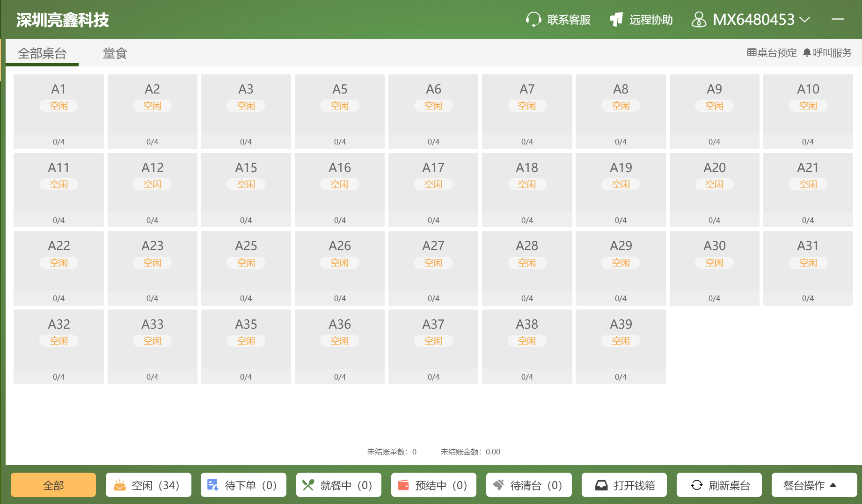Select table A2
This screenshot has width=862, height=504.
(x=153, y=112)
